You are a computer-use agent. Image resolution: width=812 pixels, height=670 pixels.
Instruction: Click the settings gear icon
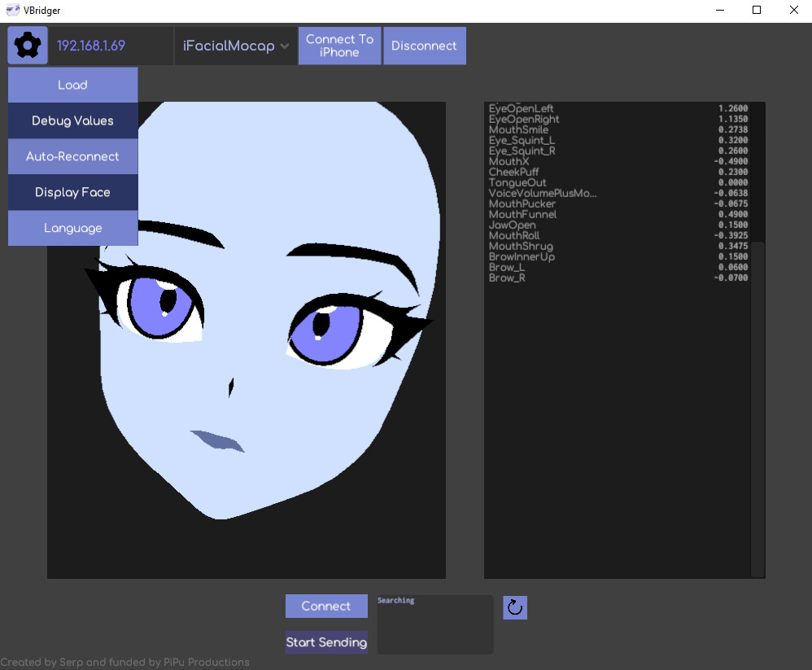(x=28, y=46)
